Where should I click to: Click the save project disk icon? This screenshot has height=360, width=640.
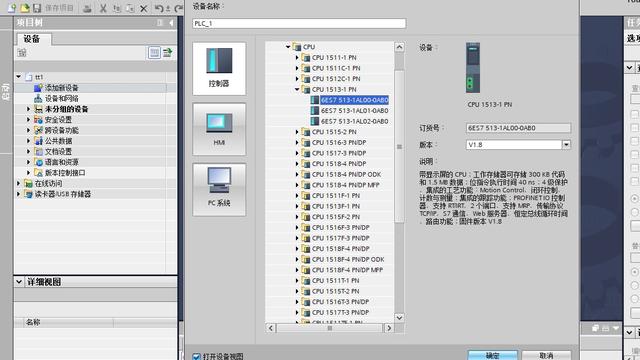coord(37,7)
